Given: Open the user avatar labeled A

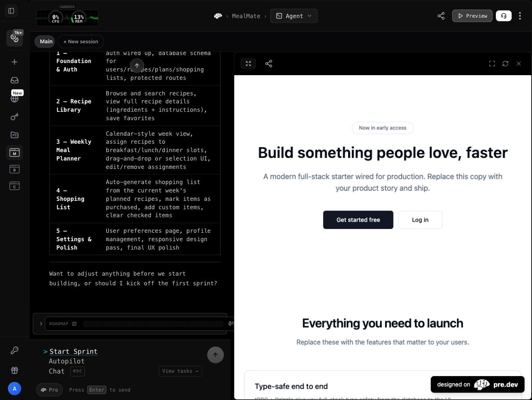Looking at the screenshot, I should pyautogui.click(x=15, y=389).
